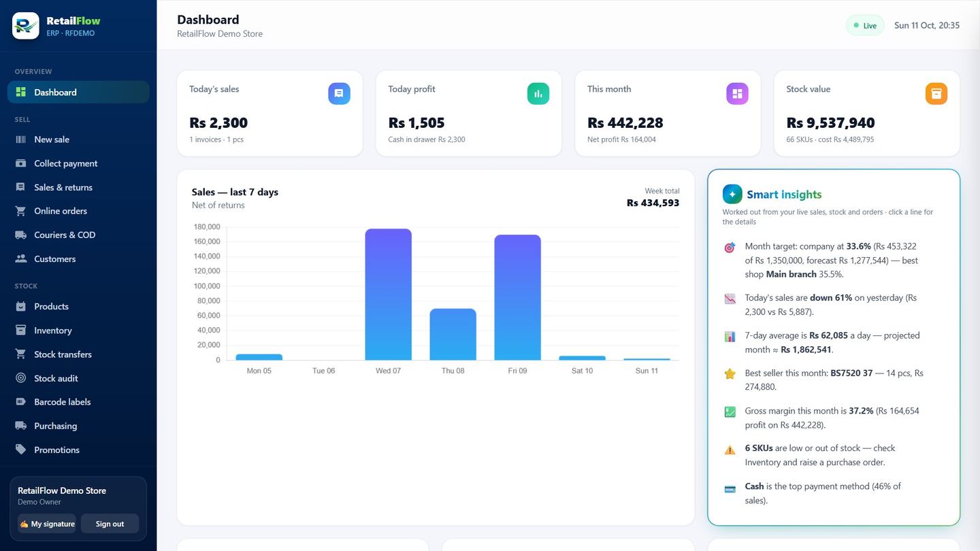Click the barcode icon beside New sale
Screen dimensions: 980x551
pos(21,139)
